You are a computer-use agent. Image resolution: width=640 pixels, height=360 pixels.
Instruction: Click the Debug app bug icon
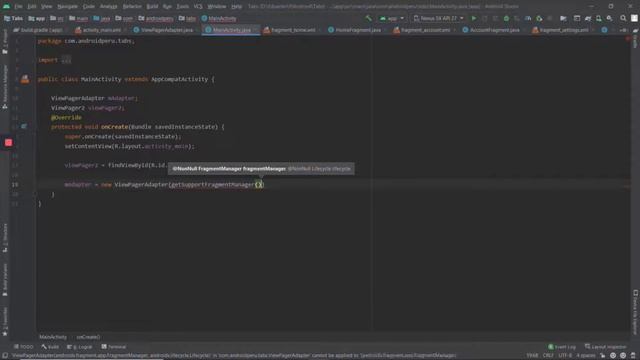pyautogui.click(x=506, y=18)
